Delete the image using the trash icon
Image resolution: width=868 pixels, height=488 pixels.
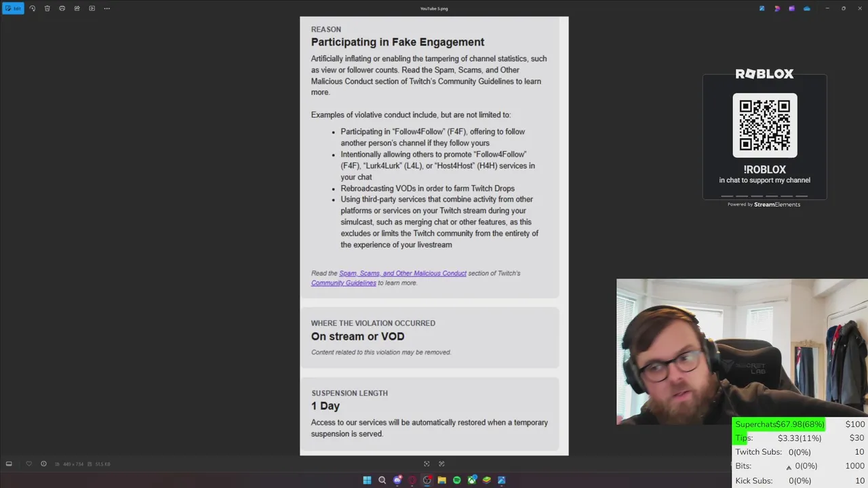[47, 8]
